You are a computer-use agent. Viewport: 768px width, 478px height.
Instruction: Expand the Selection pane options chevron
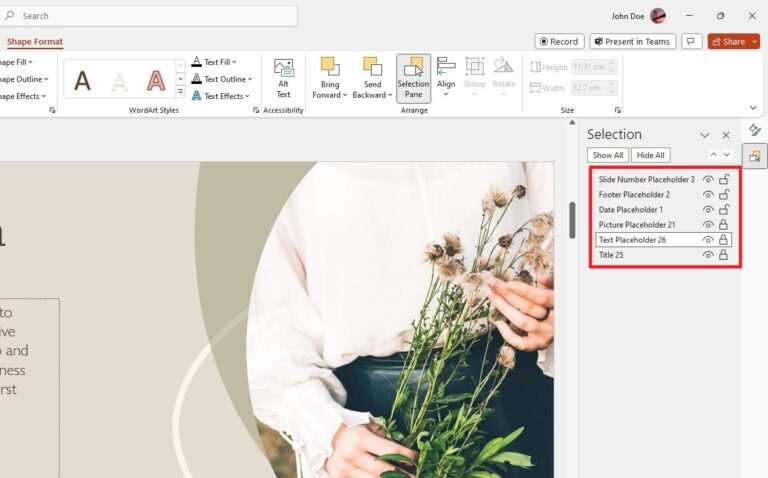(x=704, y=135)
